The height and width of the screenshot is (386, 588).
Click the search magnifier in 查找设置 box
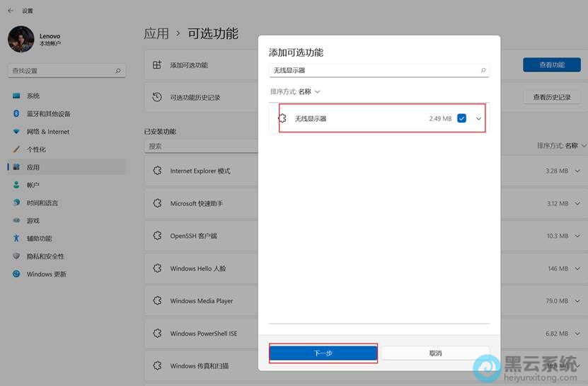point(117,71)
